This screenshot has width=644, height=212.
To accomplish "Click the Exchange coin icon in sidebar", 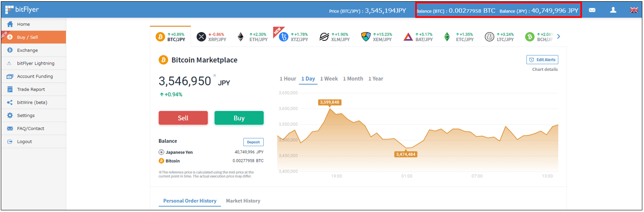I will point(10,50).
